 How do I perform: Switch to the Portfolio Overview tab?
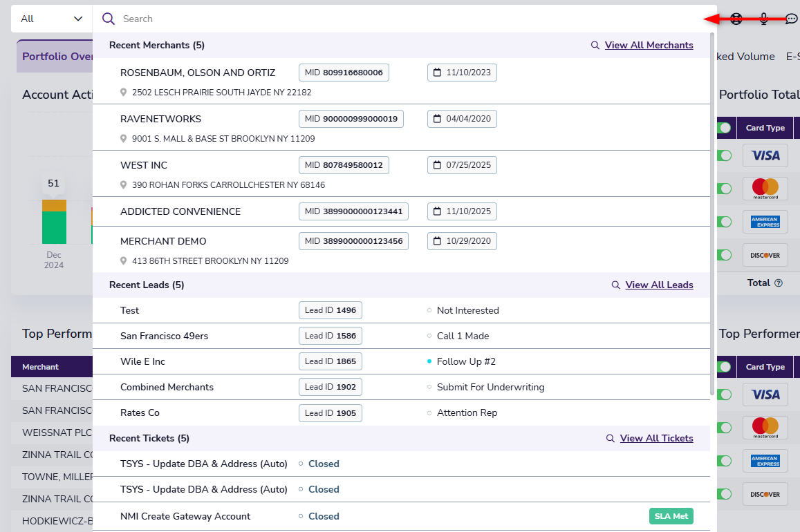57,57
